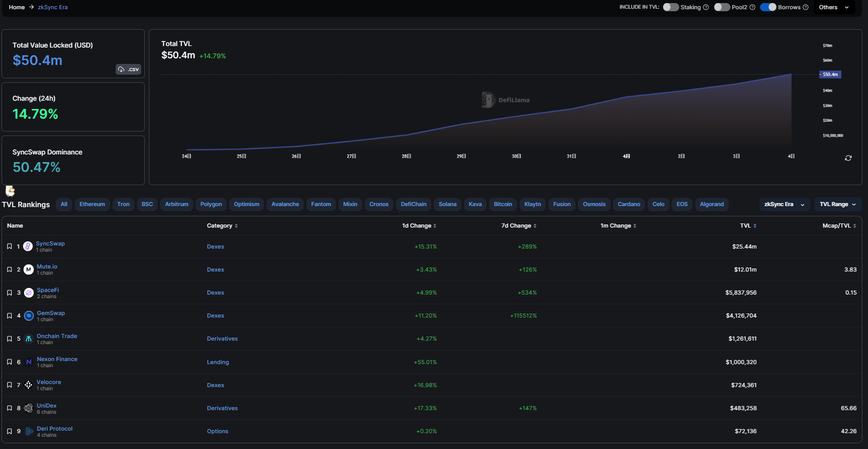Show Staking help tooltip icon
Screen dimensions: 868x449
pyautogui.click(x=706, y=7)
